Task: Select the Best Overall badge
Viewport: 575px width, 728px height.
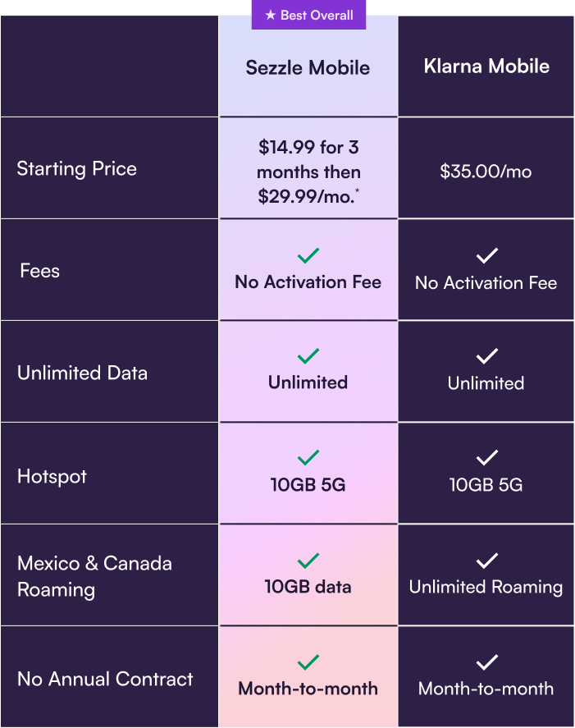Action: (308, 15)
